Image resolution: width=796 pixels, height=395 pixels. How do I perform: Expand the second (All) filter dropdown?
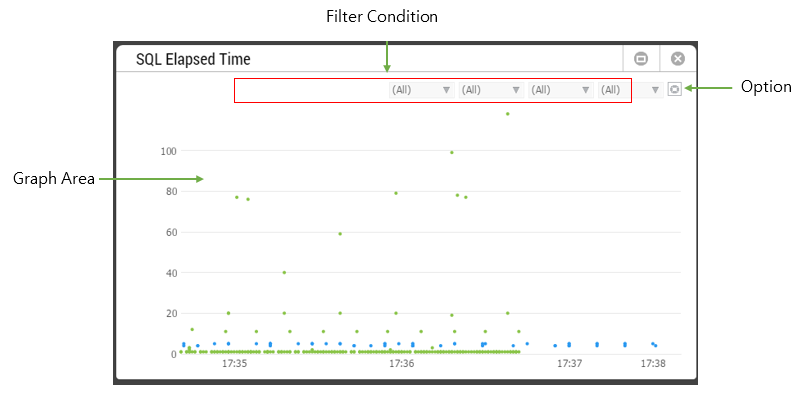[x=491, y=90]
